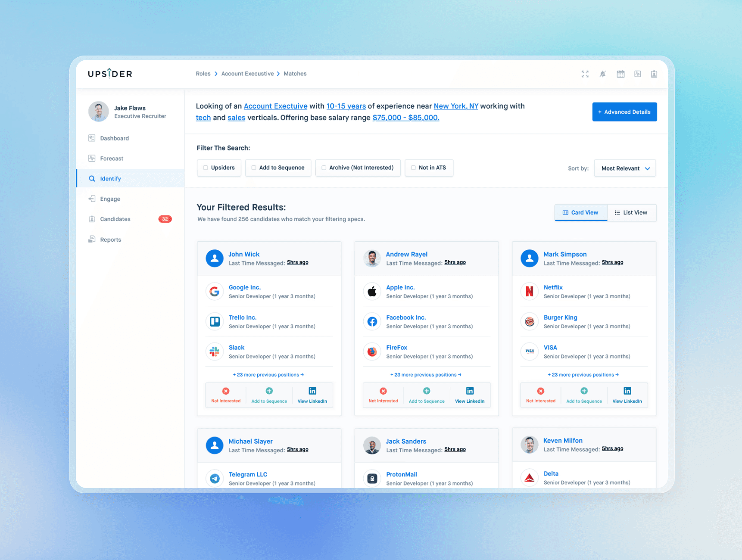Click the VISA logo icon
This screenshot has height=560, width=742.
point(530,352)
